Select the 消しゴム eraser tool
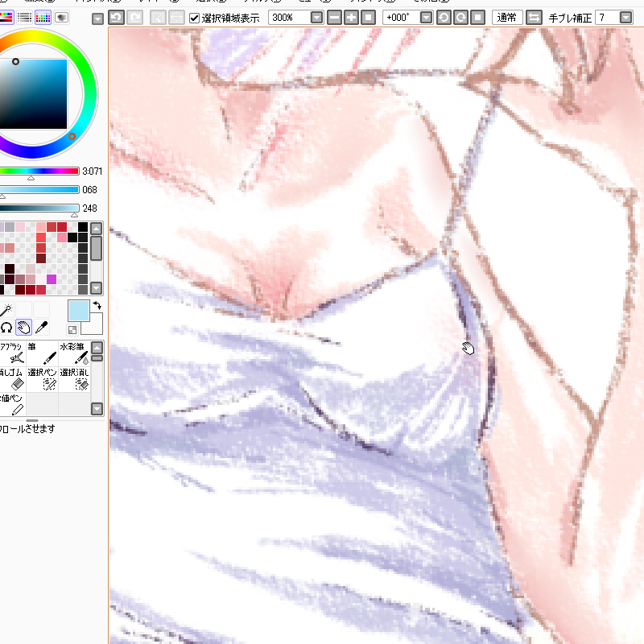Screen dimensions: 644x644 pos(12,378)
